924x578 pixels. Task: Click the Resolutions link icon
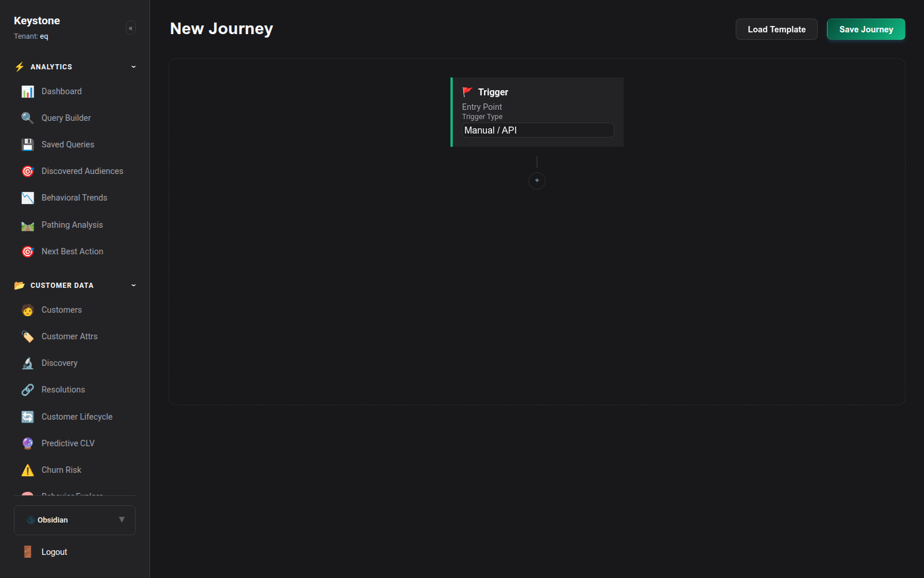coord(28,390)
